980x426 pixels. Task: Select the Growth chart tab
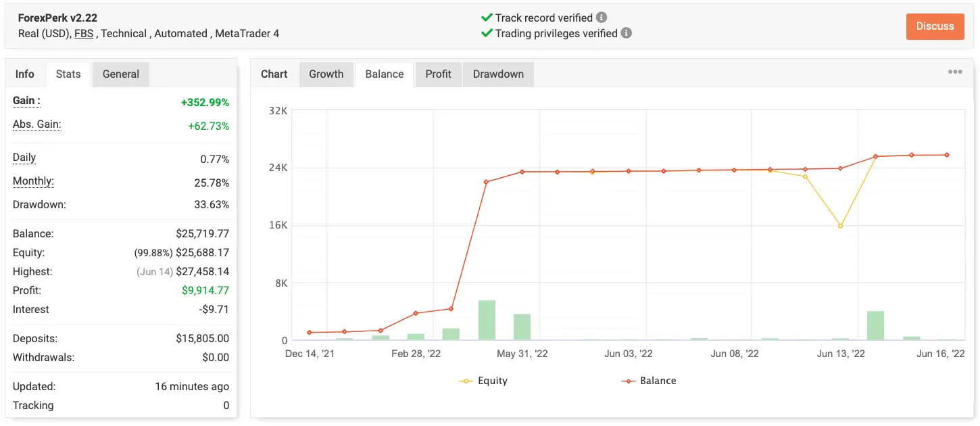tap(326, 74)
